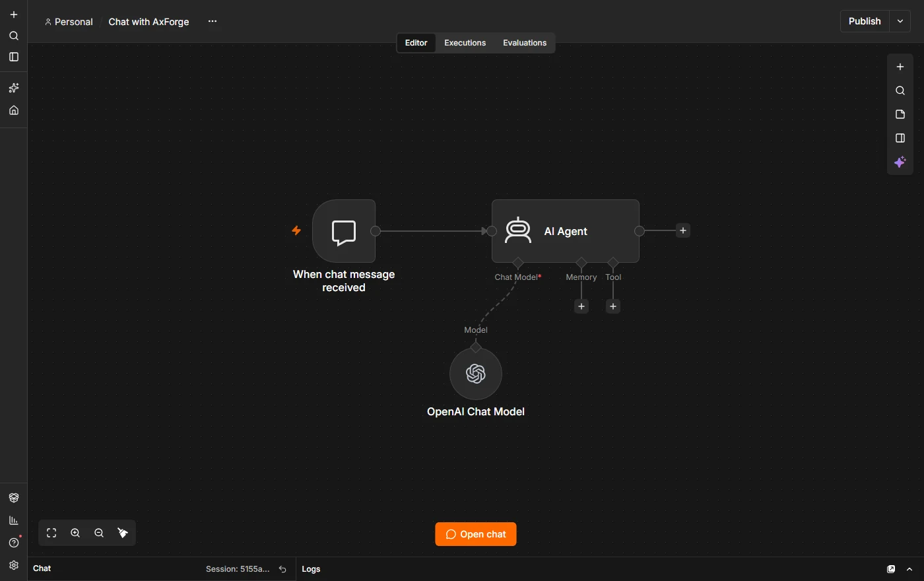Open the sparkle AI icon in left sidebar
Screen dimensions: 924x581
point(14,88)
